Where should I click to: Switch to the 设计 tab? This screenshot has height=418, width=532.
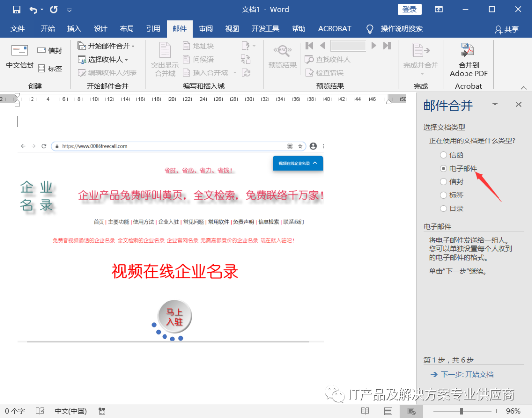tap(100, 29)
